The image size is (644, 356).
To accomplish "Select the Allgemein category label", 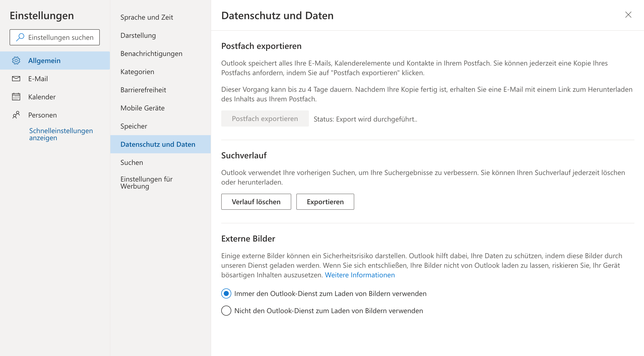I will 44,61.
